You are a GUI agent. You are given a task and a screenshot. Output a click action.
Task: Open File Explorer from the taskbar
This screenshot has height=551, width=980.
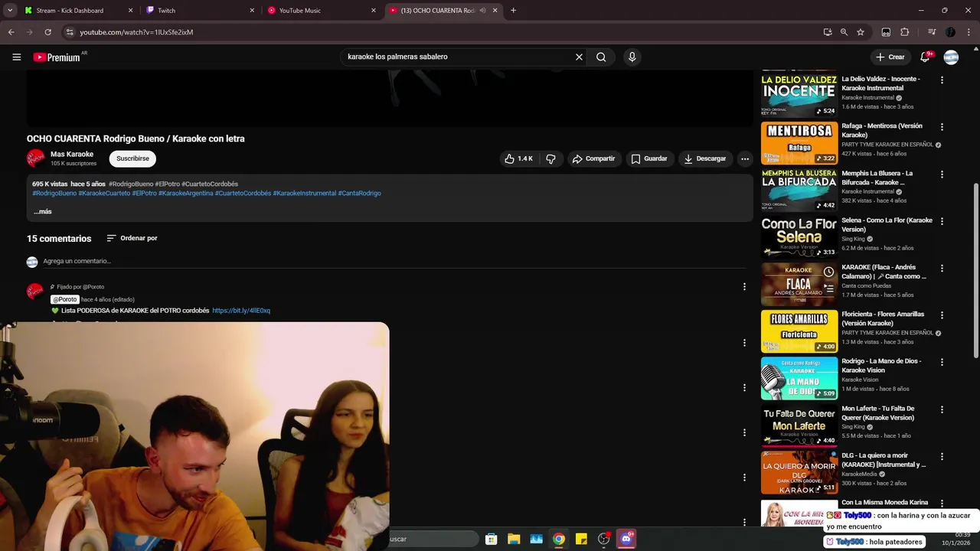pyautogui.click(x=514, y=539)
